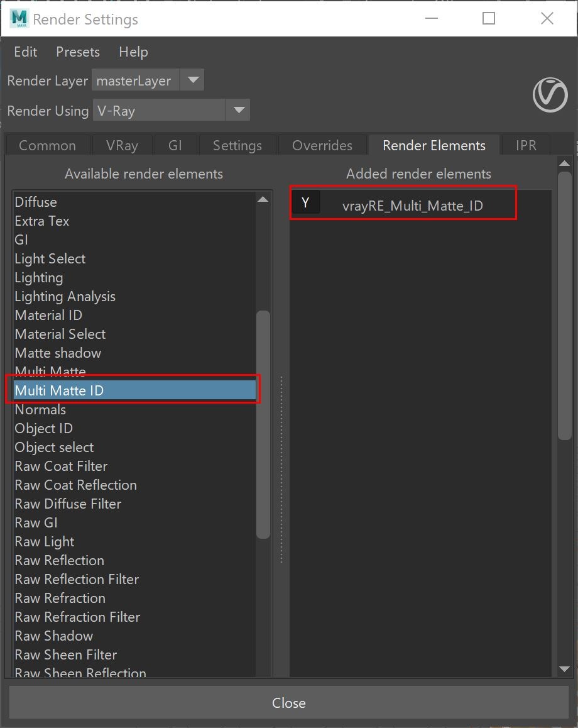Click the Maya application icon in title bar
Image resolution: width=578 pixels, height=728 pixels.
click(x=19, y=19)
